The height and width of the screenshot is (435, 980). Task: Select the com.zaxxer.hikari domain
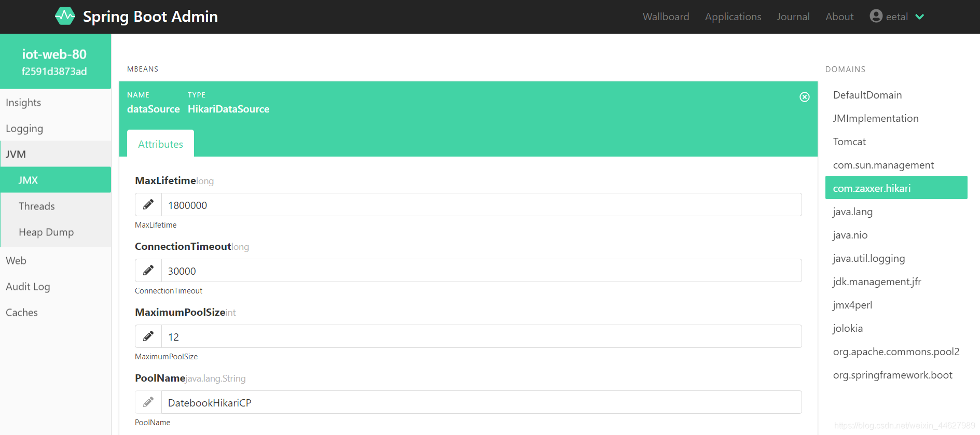(896, 188)
